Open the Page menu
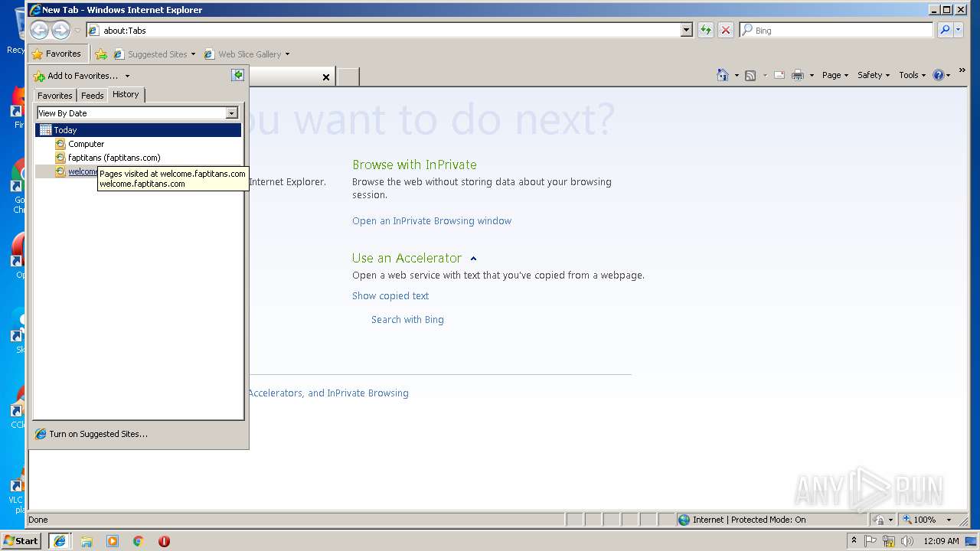Image resolution: width=980 pixels, height=551 pixels. click(x=835, y=75)
